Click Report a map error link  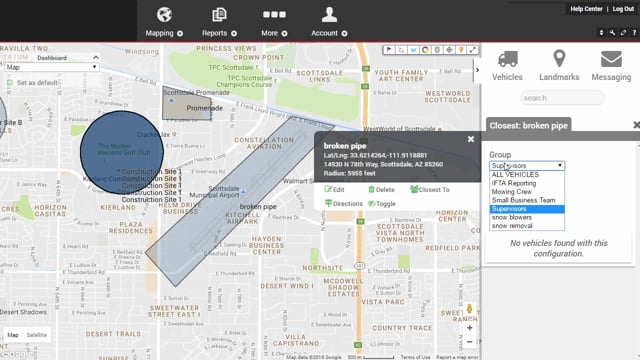[x=457, y=357]
